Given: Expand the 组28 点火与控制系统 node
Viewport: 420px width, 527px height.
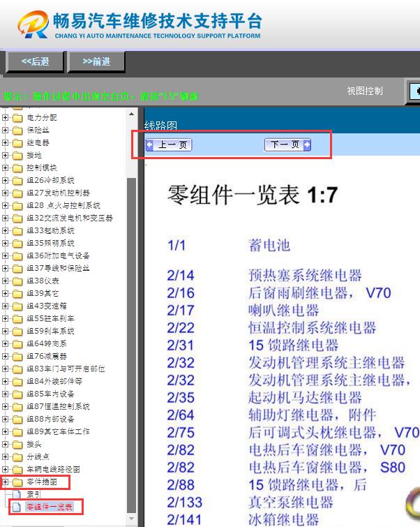Looking at the screenshot, I should point(5,205).
